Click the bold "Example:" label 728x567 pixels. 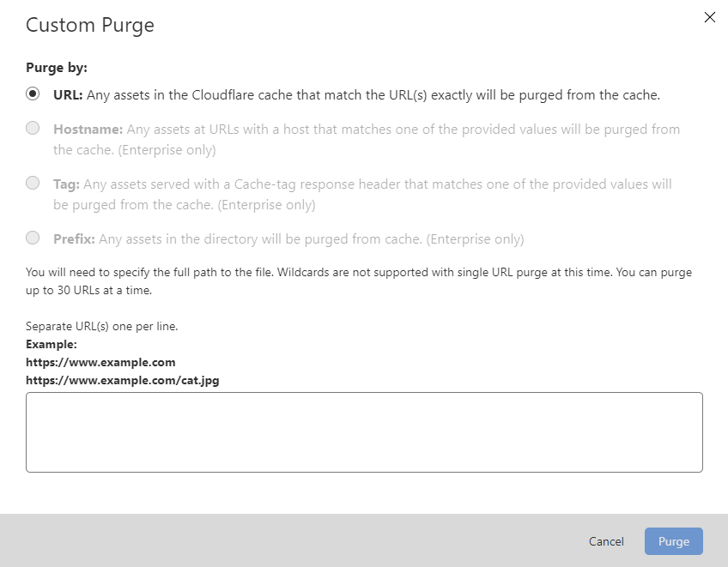tap(52, 344)
